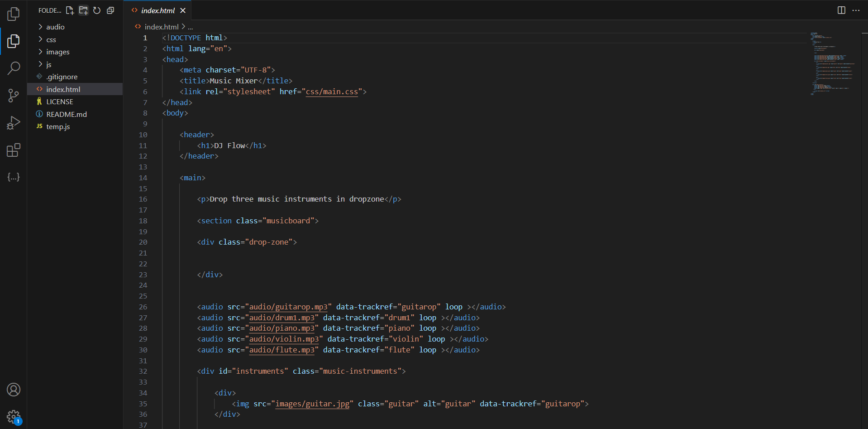Click the FOLDE... explorer section header

click(x=50, y=10)
